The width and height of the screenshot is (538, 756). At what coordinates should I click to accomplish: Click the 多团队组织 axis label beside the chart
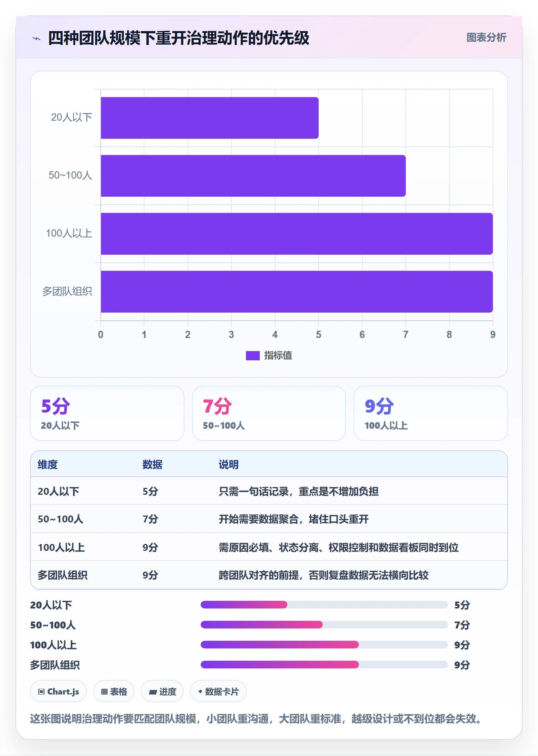click(67, 292)
